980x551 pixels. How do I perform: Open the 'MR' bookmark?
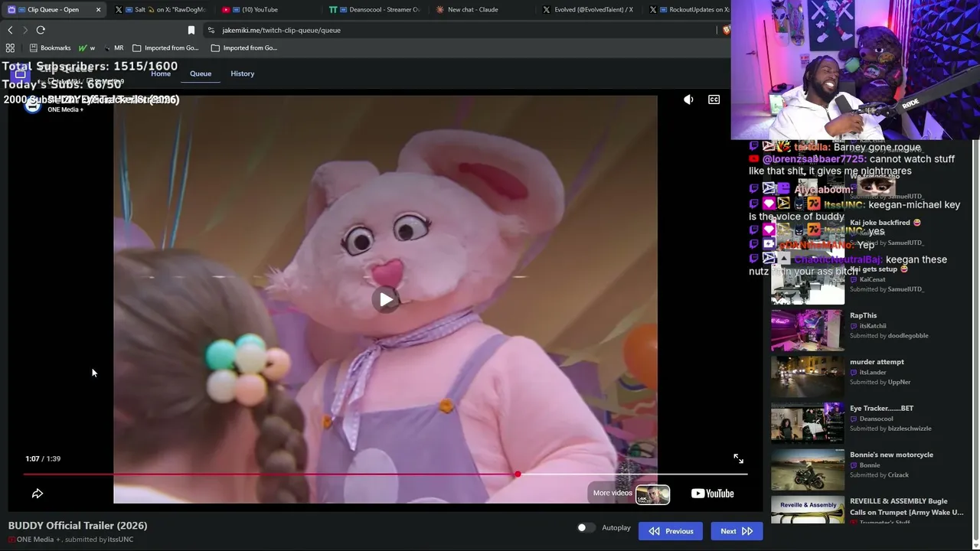113,47
